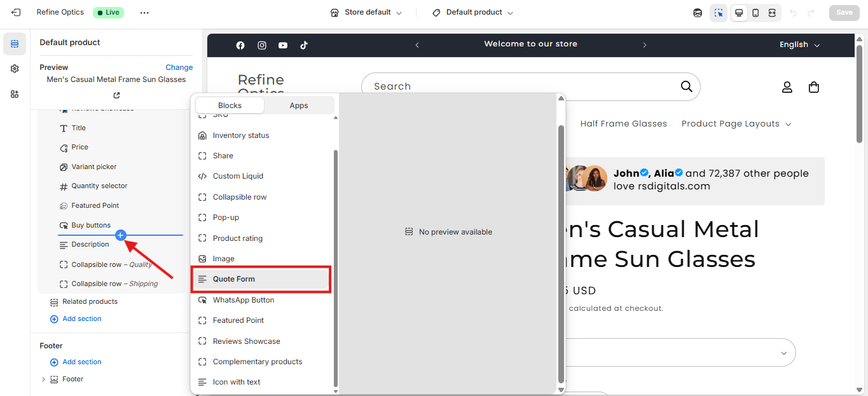The width and height of the screenshot is (868, 396).
Task: Click the Change preview link
Action: tap(179, 67)
